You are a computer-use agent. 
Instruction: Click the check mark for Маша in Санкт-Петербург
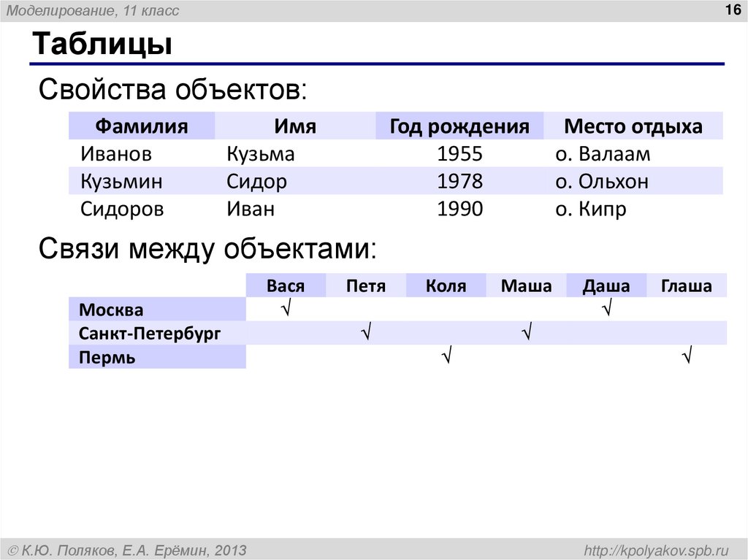[527, 331]
